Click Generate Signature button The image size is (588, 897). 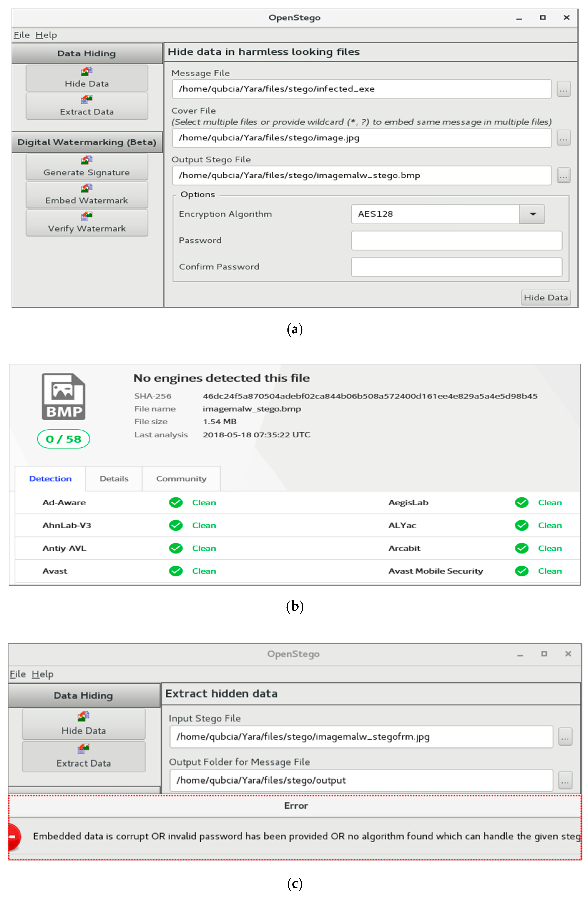[87, 167]
